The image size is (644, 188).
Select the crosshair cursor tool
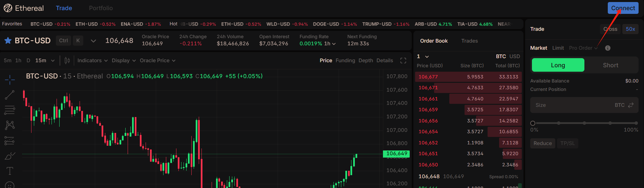click(10, 80)
